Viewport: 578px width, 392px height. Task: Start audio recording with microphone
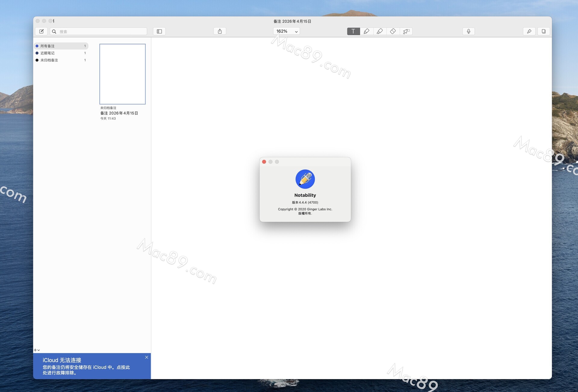coord(468,31)
